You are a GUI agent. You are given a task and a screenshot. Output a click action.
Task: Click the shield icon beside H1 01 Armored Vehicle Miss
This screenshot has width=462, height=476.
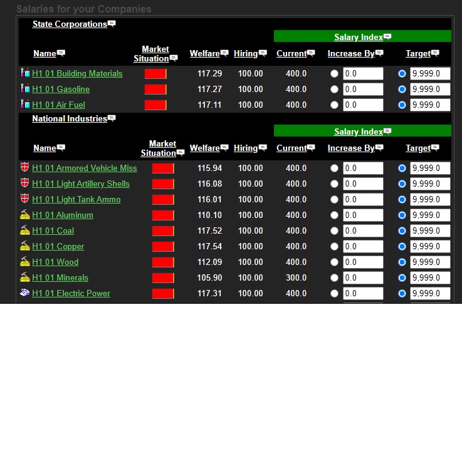pos(25,167)
